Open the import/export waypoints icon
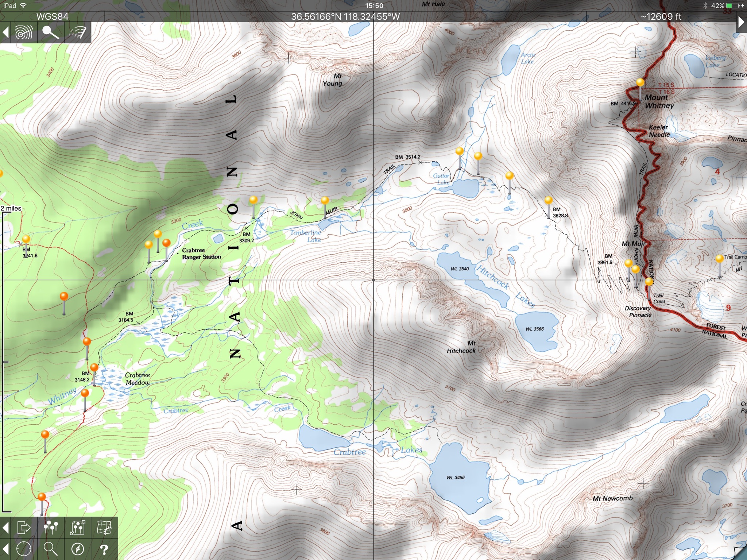Screen dimensions: 747x560 (x=78, y=528)
